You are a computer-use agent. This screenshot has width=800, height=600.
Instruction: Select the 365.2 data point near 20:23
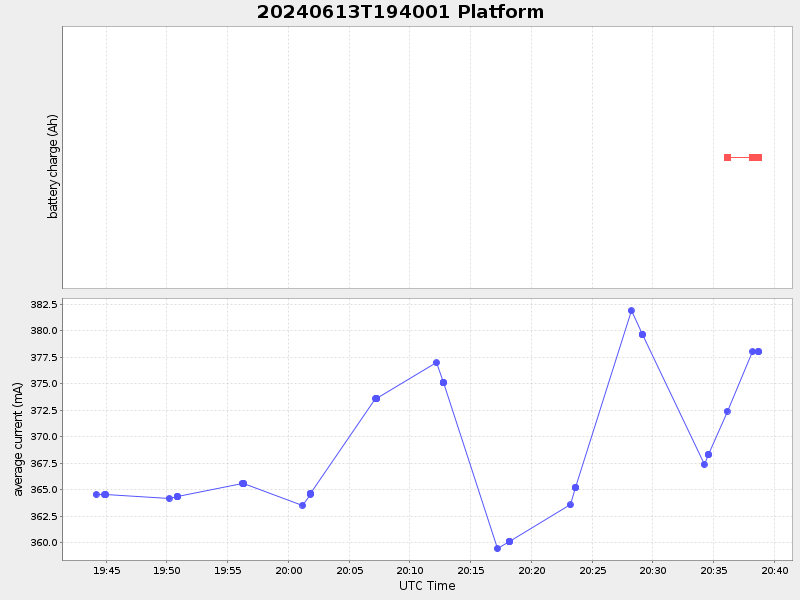pos(576,488)
